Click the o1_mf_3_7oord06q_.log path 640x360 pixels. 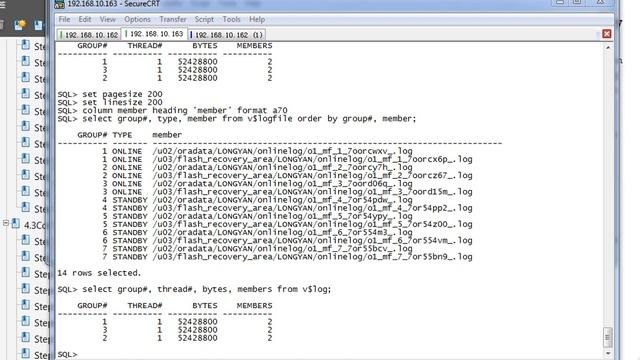[282, 184]
